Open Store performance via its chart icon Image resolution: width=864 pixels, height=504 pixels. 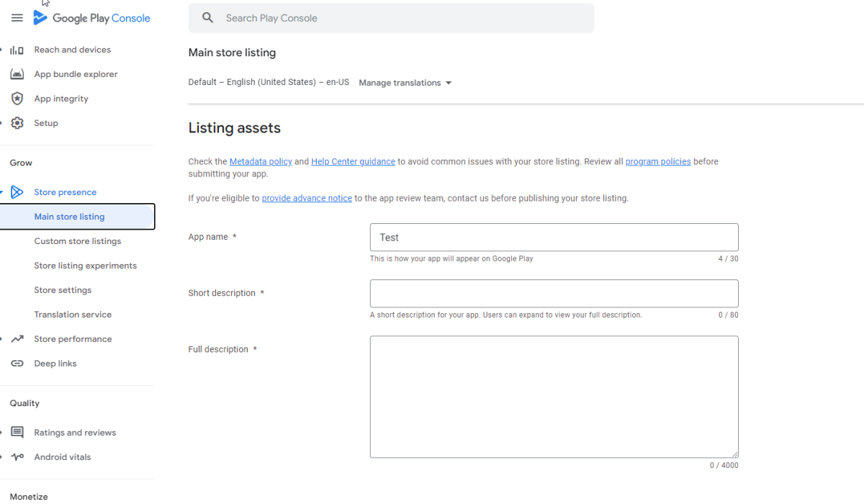pos(18,338)
